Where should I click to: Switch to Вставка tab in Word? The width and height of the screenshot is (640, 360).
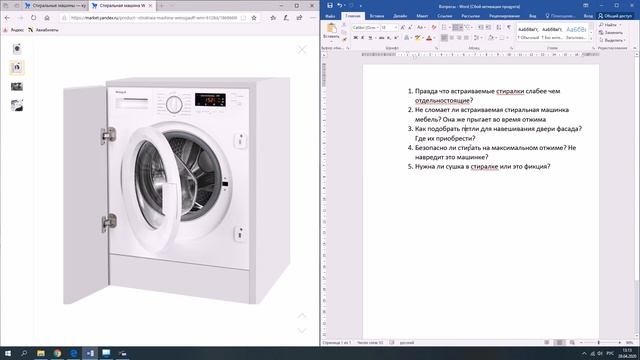pos(377,16)
